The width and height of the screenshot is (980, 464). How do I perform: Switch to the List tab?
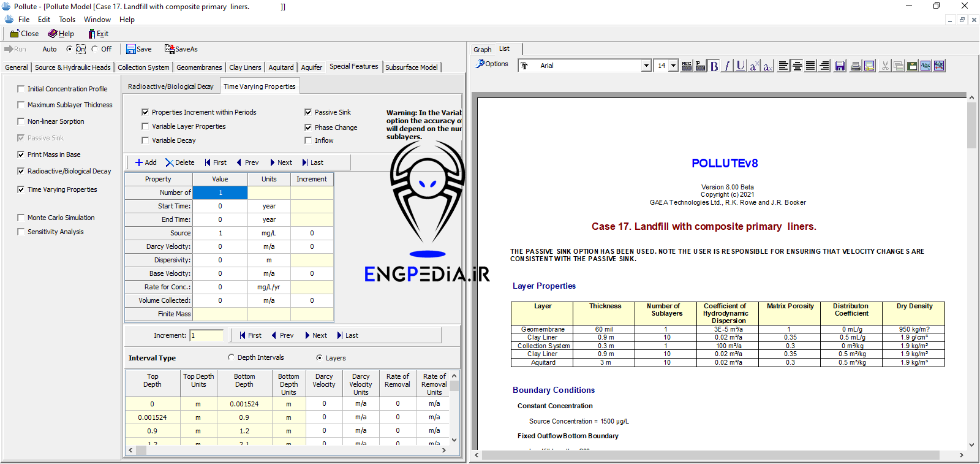504,49
